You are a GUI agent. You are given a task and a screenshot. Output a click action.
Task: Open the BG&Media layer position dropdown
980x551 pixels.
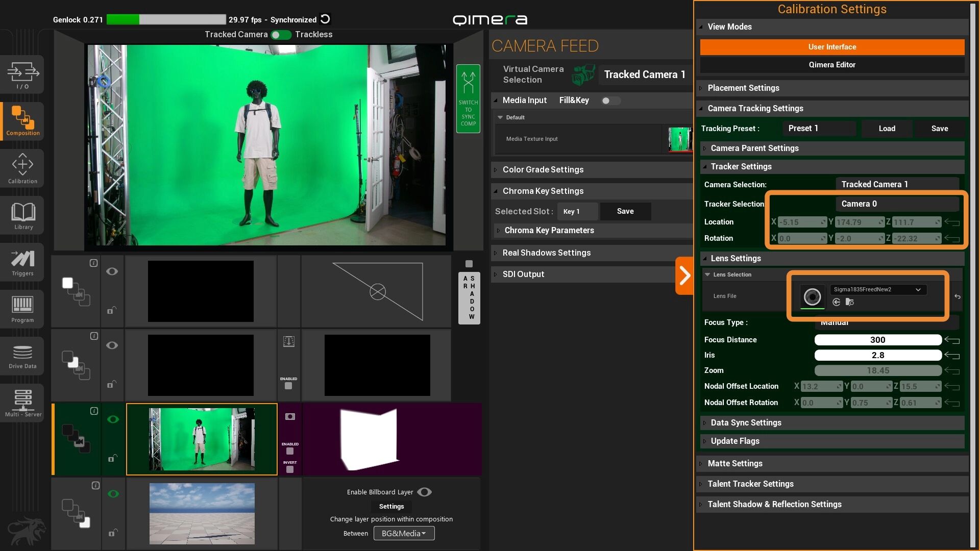click(404, 533)
